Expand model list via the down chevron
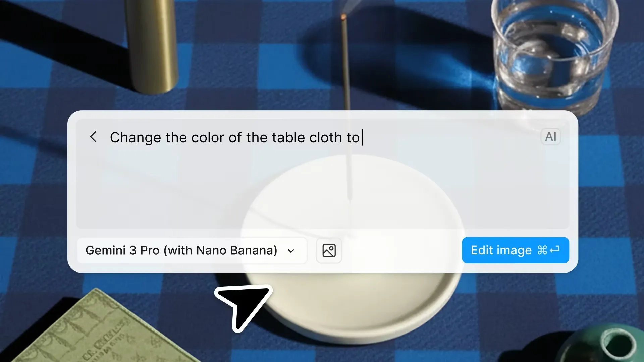Viewport: 644px width, 362px height. 291,251
